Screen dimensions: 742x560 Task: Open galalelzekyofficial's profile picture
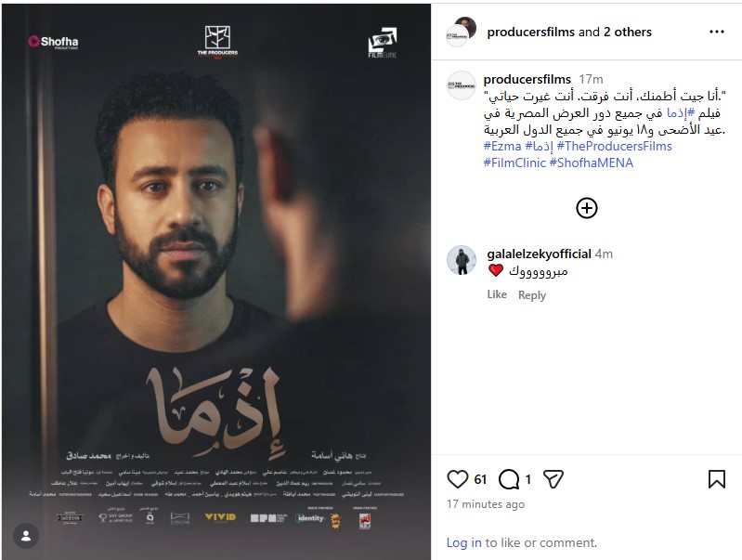click(x=462, y=260)
